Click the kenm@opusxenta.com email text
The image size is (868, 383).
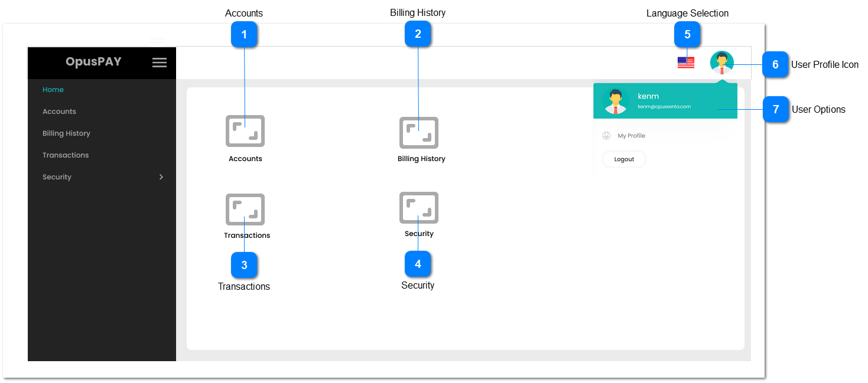[664, 107]
